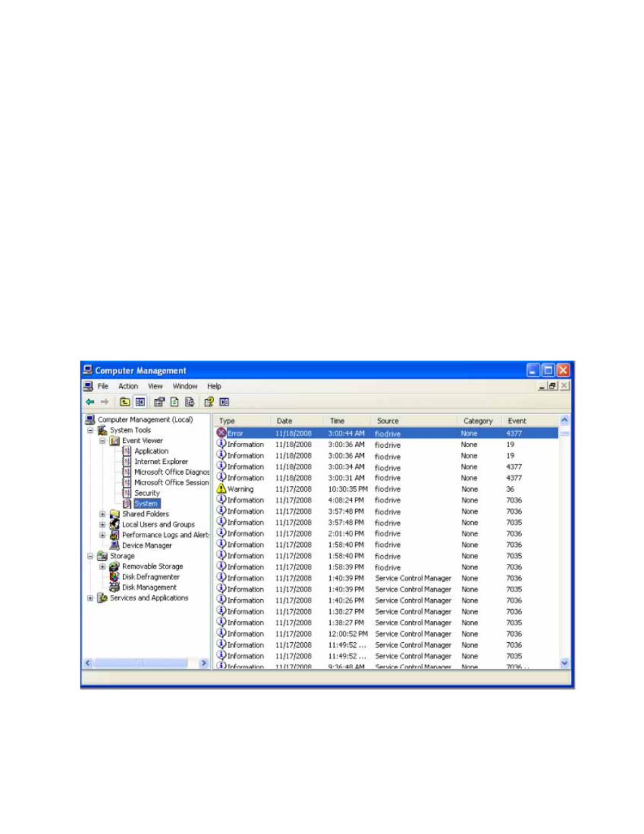644x834 pixels.
Task: Sort events by the Source column header
Action: 414,421
